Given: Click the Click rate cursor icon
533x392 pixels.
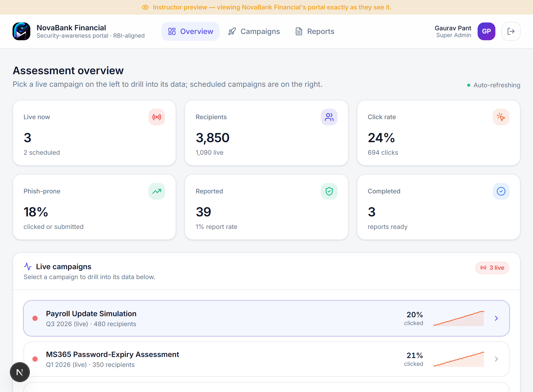Looking at the screenshot, I should point(501,117).
